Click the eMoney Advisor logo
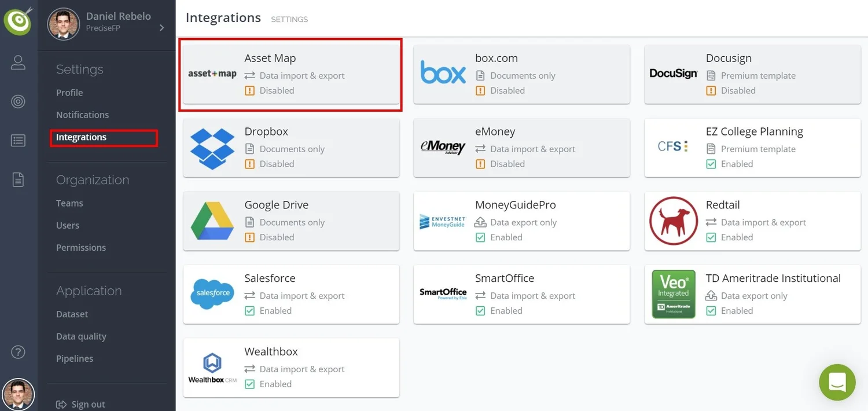The height and width of the screenshot is (411, 868). pyautogui.click(x=443, y=147)
